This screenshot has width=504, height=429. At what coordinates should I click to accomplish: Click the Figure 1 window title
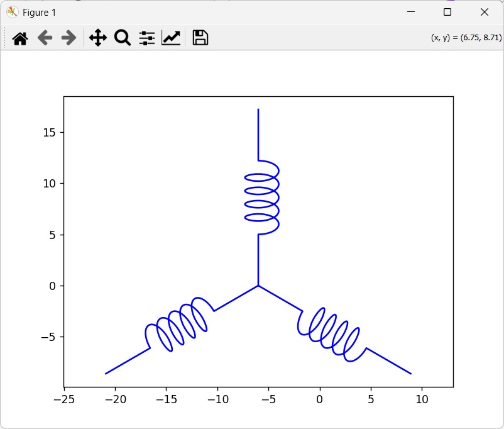point(39,13)
